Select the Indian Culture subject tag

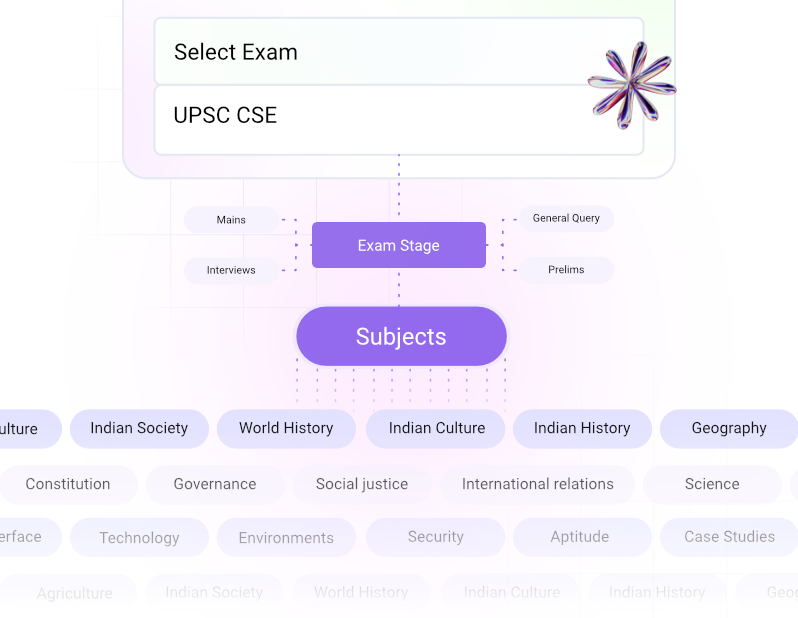pos(437,428)
